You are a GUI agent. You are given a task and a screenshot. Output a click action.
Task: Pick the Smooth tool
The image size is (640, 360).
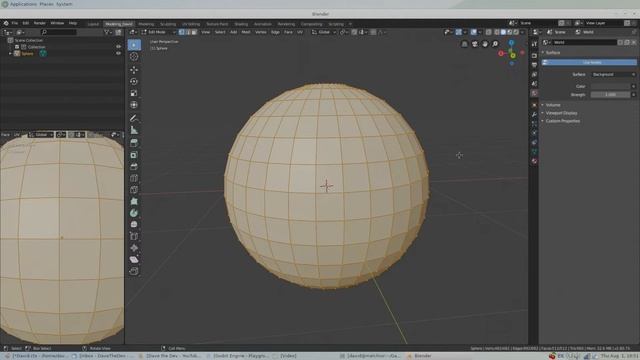tap(134, 224)
